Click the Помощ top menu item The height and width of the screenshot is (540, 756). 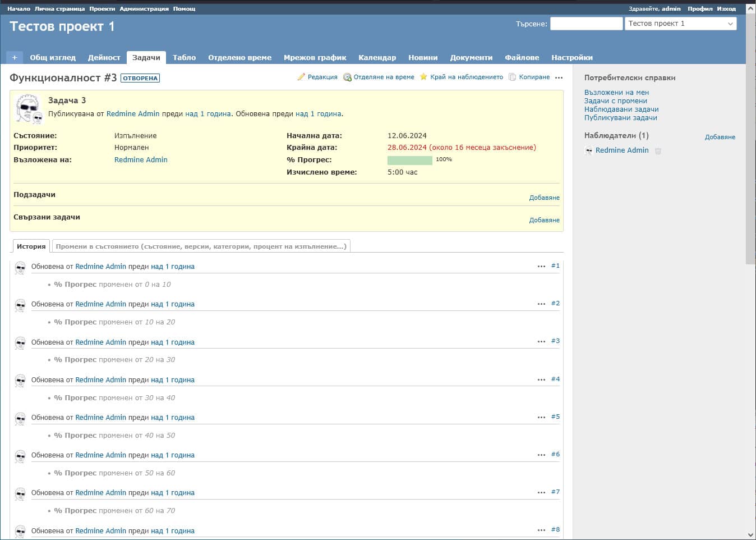(184, 9)
